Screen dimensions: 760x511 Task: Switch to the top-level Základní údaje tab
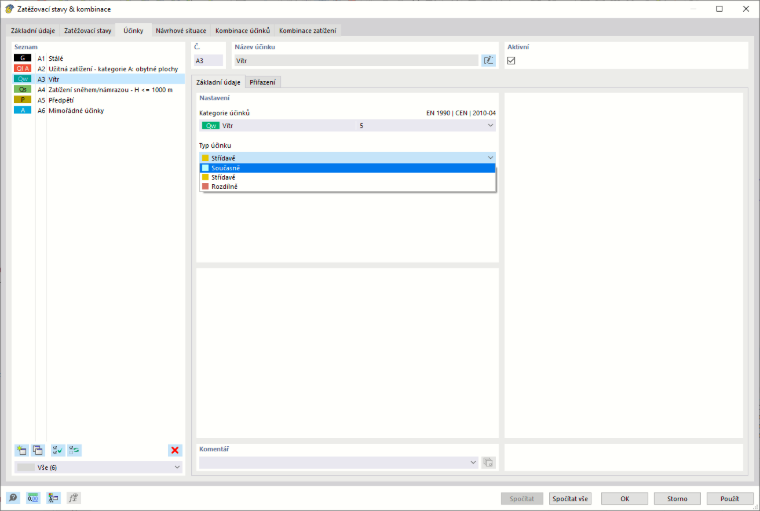[33, 31]
